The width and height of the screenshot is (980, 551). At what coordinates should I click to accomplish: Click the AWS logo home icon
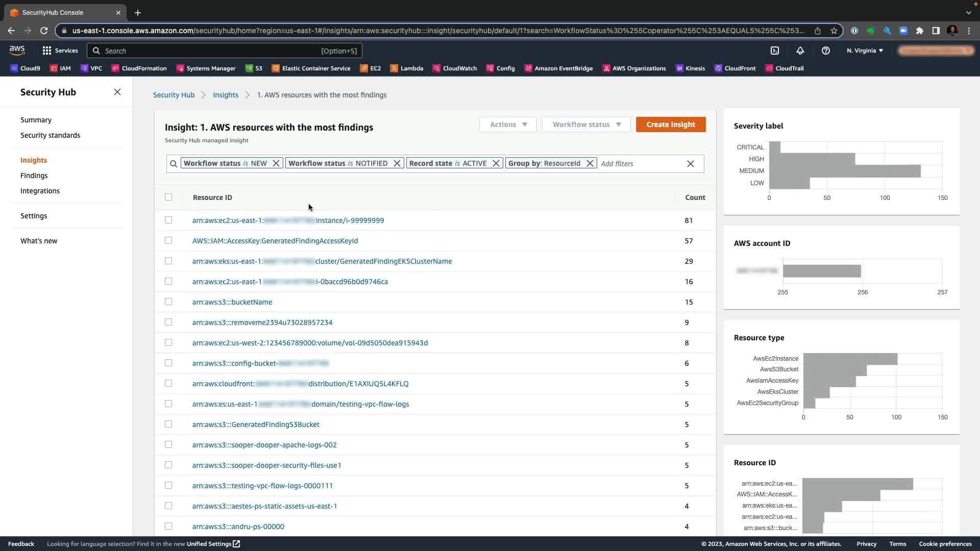17,50
